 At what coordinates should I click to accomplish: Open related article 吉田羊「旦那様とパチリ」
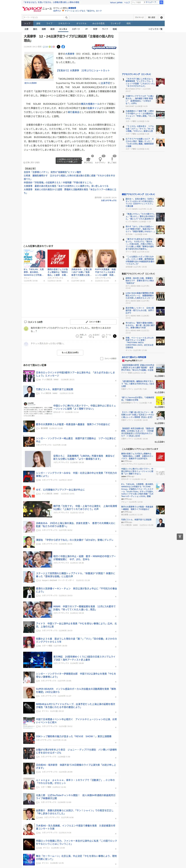52,172
